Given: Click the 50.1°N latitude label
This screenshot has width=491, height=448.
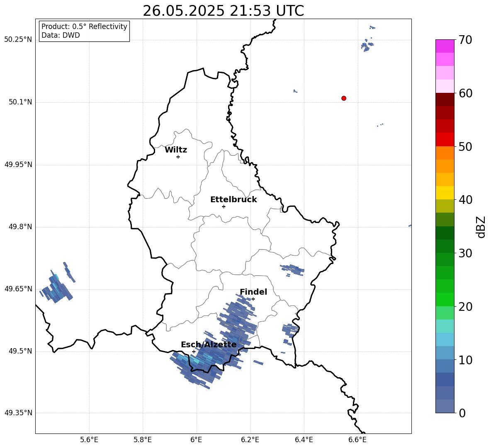Looking at the screenshot, I should (20, 102).
